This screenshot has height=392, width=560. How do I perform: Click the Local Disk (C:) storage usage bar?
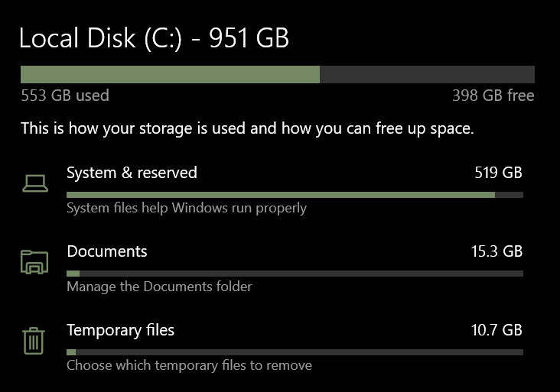point(277,74)
